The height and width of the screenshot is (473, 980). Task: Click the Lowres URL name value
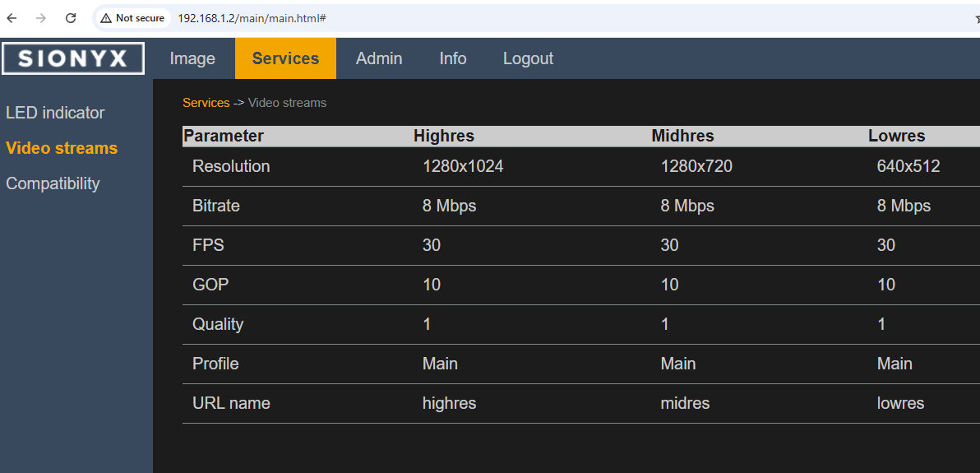click(x=900, y=403)
